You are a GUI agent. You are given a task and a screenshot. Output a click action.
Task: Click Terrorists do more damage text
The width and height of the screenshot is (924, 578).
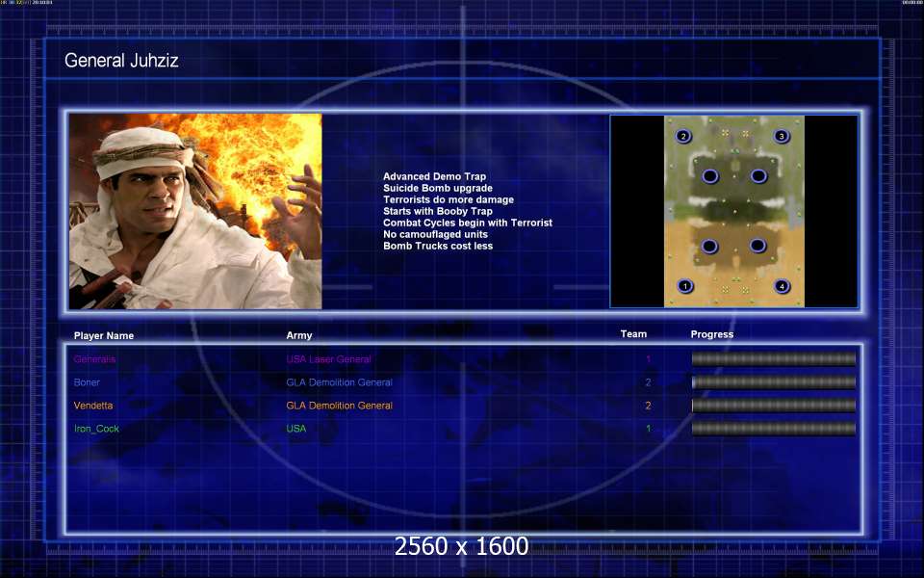point(449,199)
